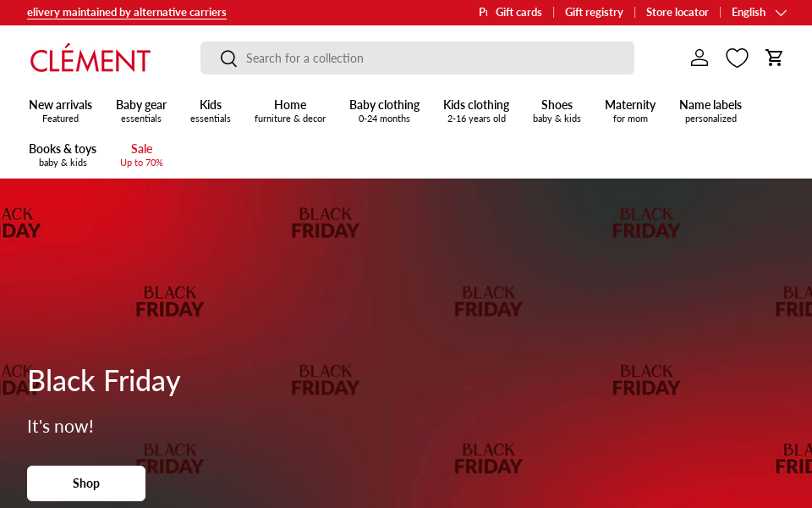This screenshot has height=508, width=812.
Task: Open the Baby clothing menu
Action: pyautogui.click(x=384, y=111)
